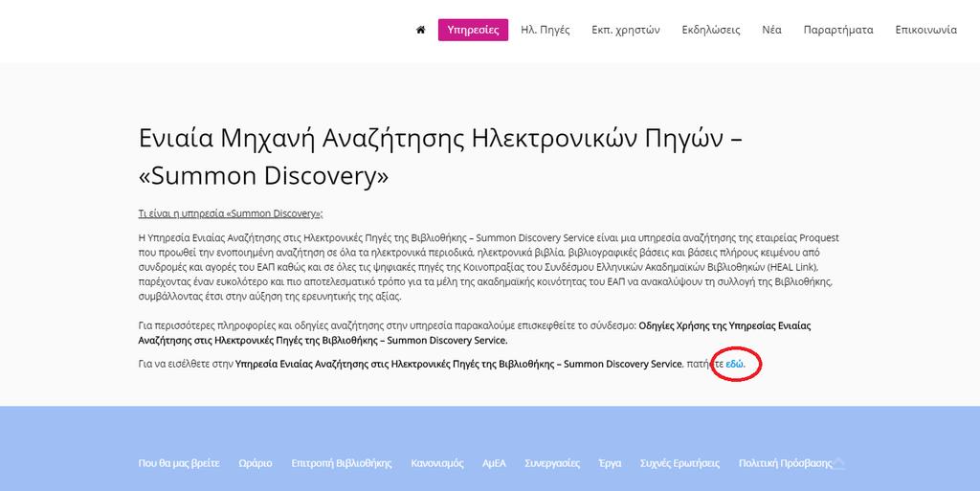Open the ΑμΕΑ footer link
The width and height of the screenshot is (980, 491).
coord(494,463)
